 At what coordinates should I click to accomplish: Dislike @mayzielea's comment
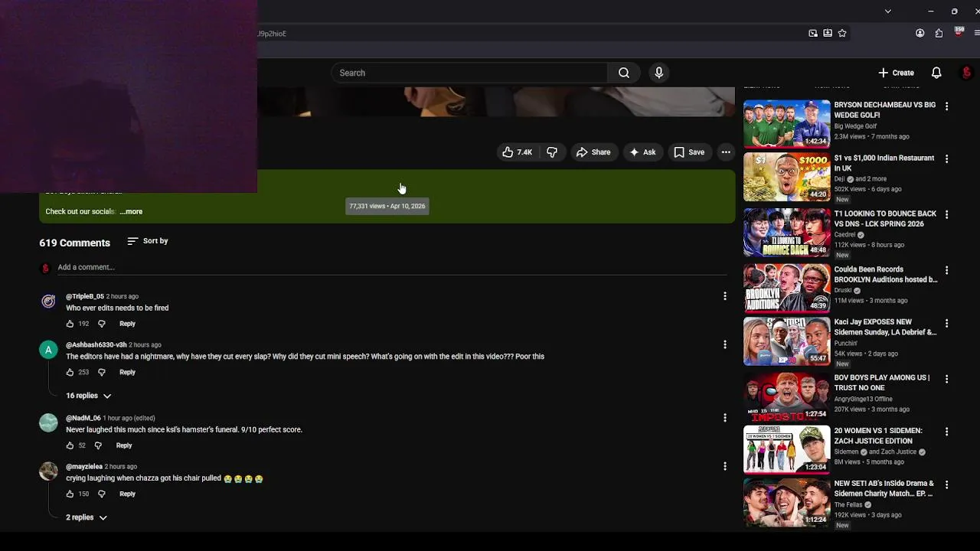click(x=101, y=494)
